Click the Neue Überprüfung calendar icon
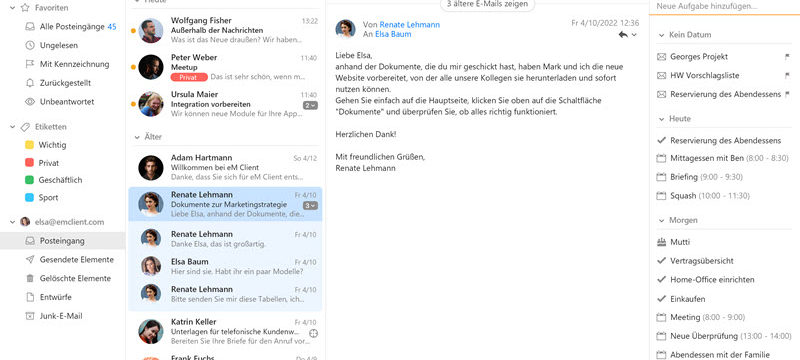The height and width of the screenshot is (360, 800). coord(662,336)
